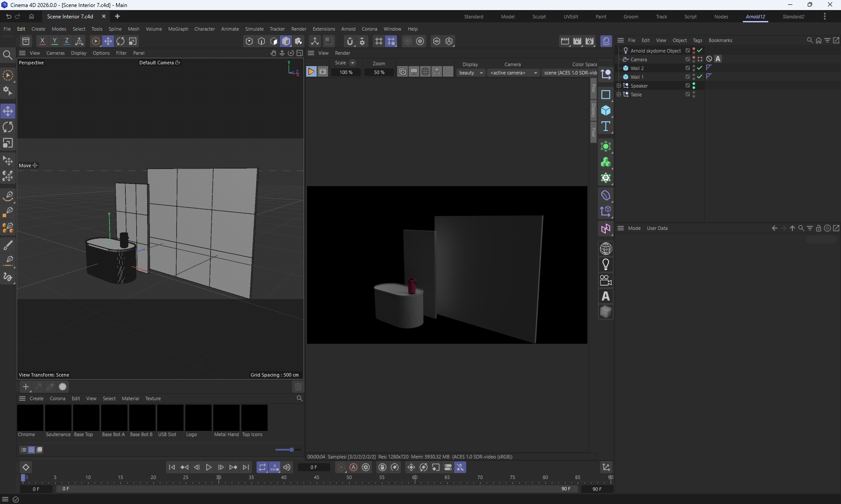Open the Display beauty dropdown

coord(471,73)
